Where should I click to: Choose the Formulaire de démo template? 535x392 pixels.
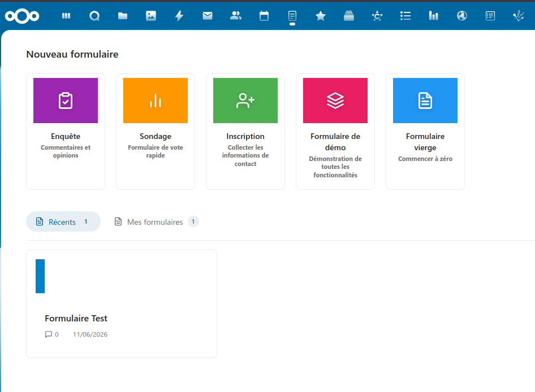coord(335,132)
